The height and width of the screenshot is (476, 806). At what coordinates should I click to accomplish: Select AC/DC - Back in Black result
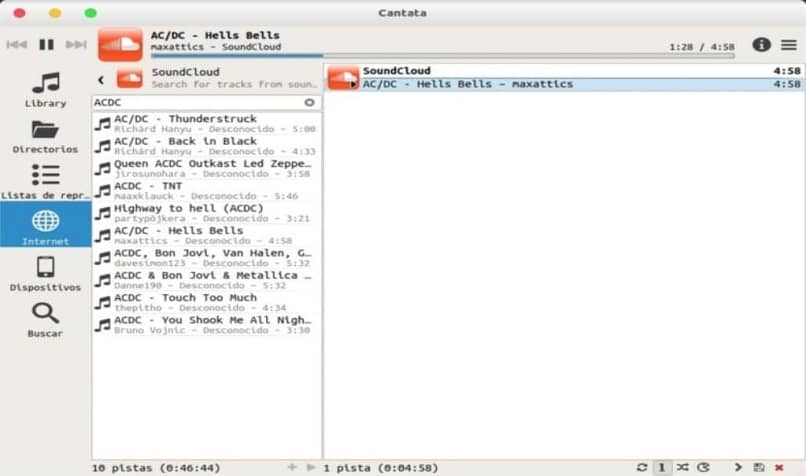tap(207, 146)
